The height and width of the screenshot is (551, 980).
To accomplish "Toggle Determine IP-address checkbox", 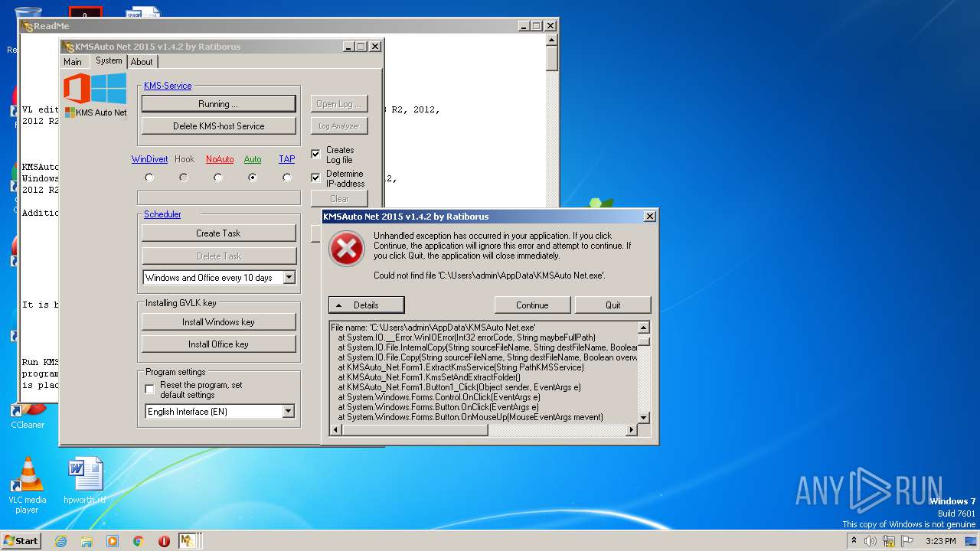I will pos(315,178).
